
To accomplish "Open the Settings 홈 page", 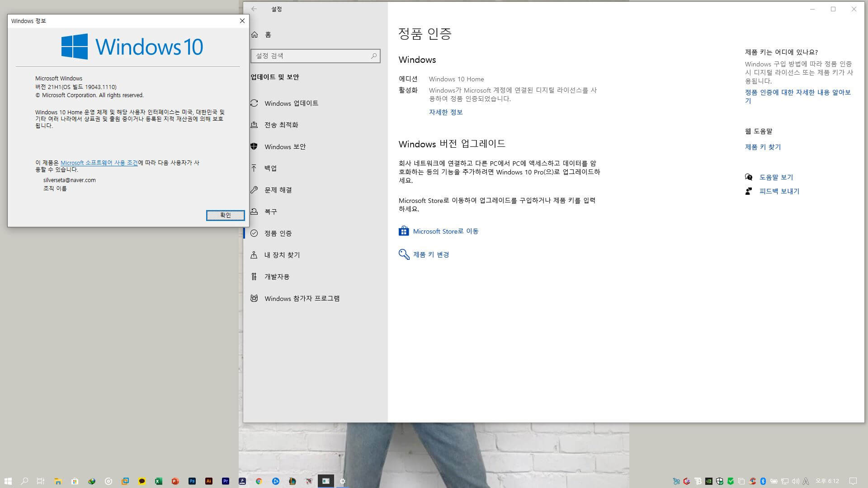I will (x=315, y=35).
